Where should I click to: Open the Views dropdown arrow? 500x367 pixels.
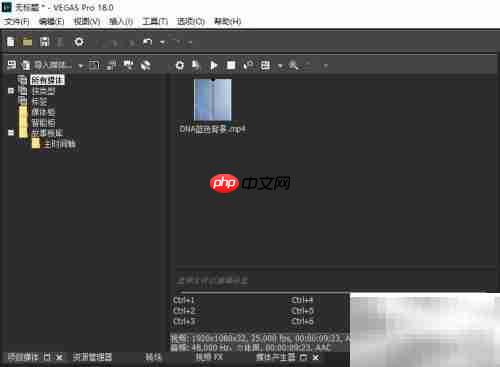pos(280,66)
